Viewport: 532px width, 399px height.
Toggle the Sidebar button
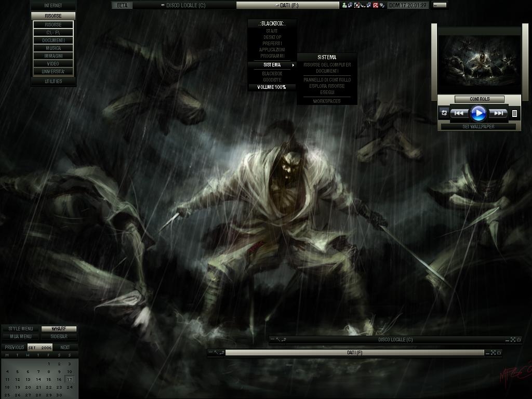pyautogui.click(x=59, y=337)
